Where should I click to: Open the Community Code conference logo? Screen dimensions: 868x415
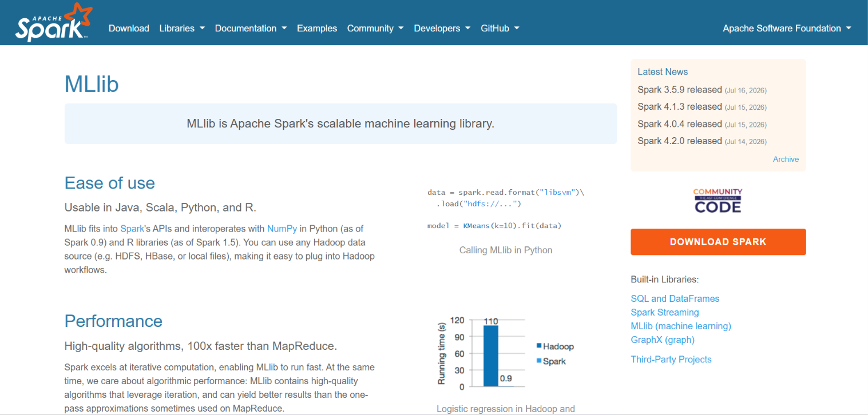click(718, 201)
